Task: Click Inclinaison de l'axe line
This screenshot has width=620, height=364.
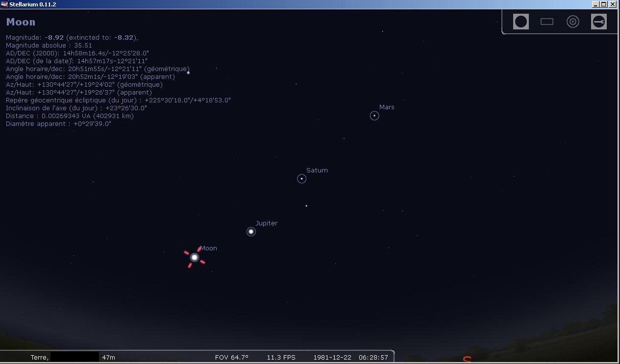Action: point(76,108)
